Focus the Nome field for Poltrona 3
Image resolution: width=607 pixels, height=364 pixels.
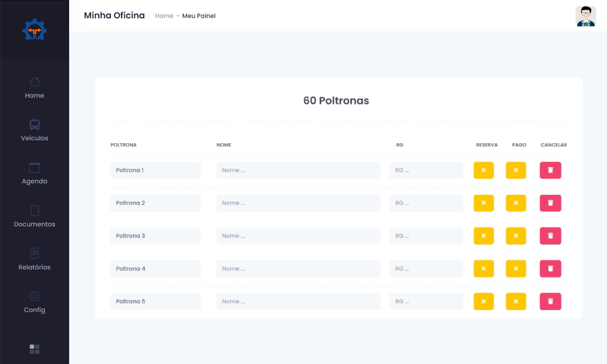coord(299,236)
